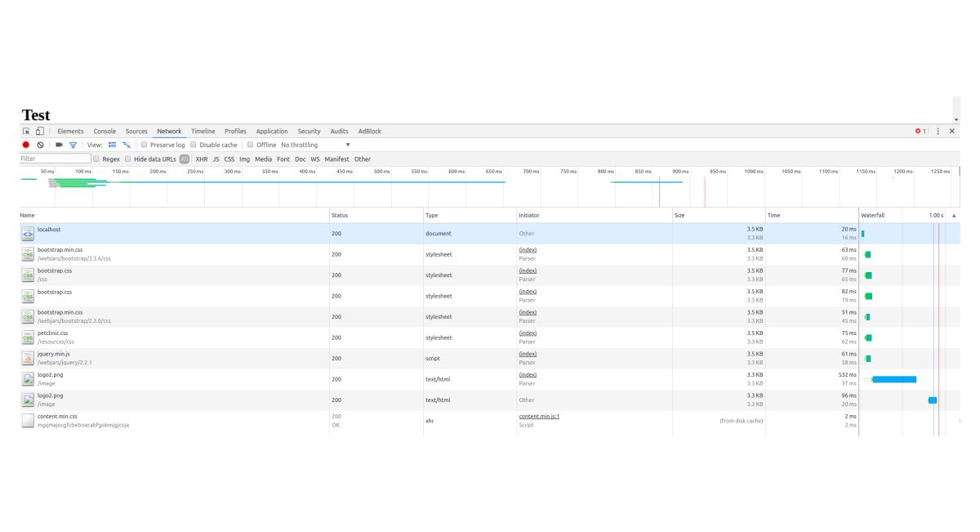The width and height of the screenshot is (980, 532).
Task: Click 532 ms time of logo2.png
Action: click(847, 375)
